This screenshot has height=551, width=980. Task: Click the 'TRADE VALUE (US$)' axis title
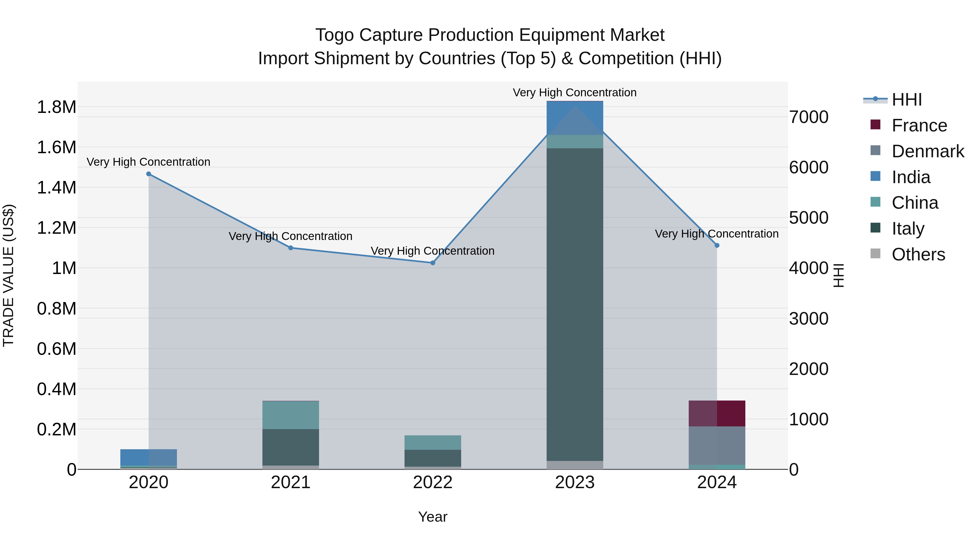[8, 276]
